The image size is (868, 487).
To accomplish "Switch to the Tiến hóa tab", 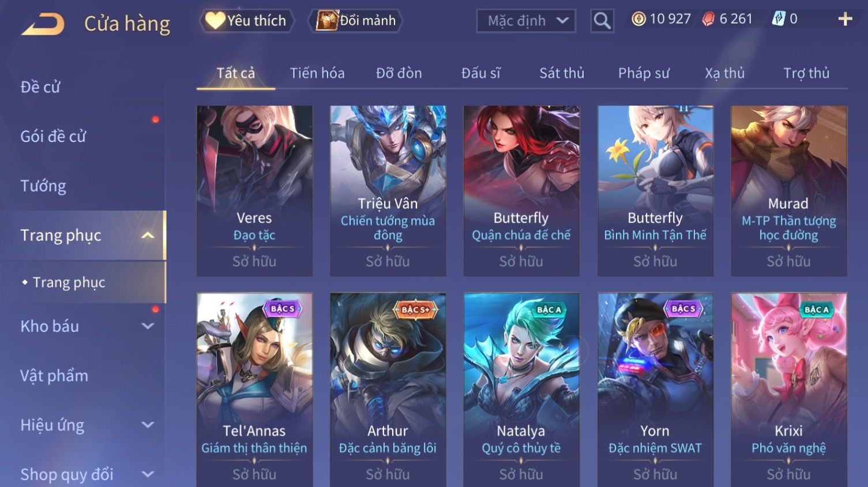I will pos(317,73).
